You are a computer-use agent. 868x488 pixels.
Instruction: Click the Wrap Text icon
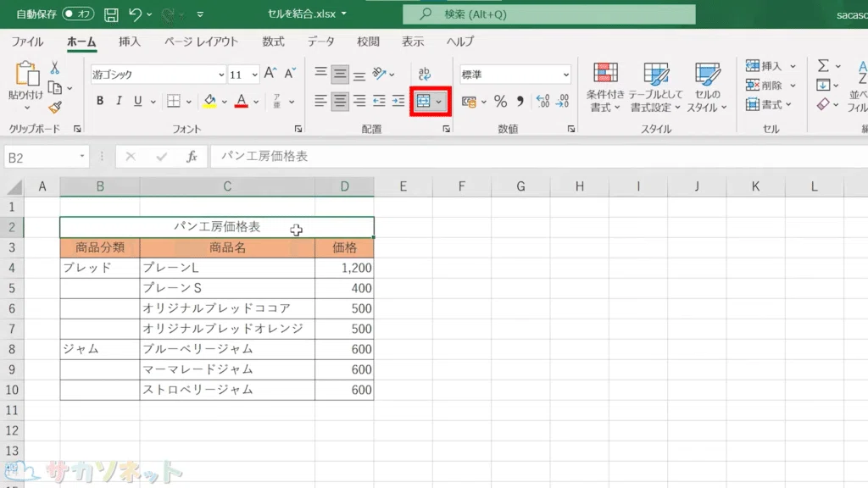point(425,74)
